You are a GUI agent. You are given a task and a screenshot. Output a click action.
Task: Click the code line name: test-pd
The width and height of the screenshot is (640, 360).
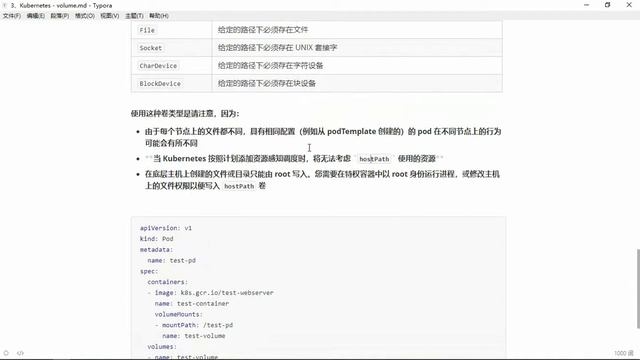pyautogui.click(x=171, y=260)
